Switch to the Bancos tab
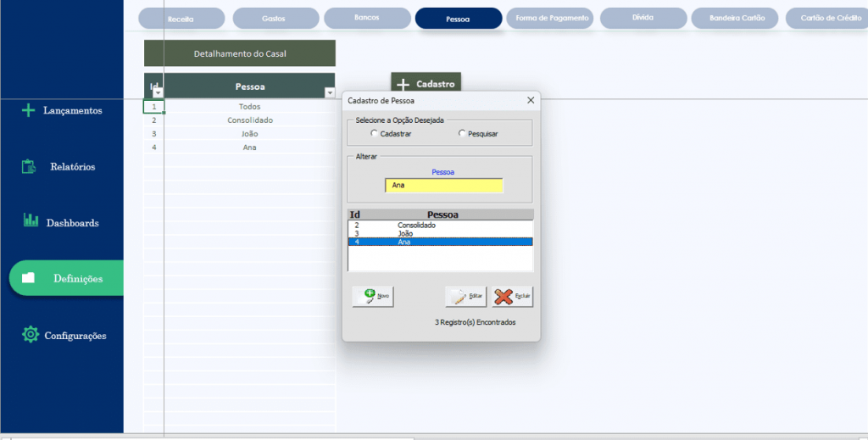 (x=367, y=19)
